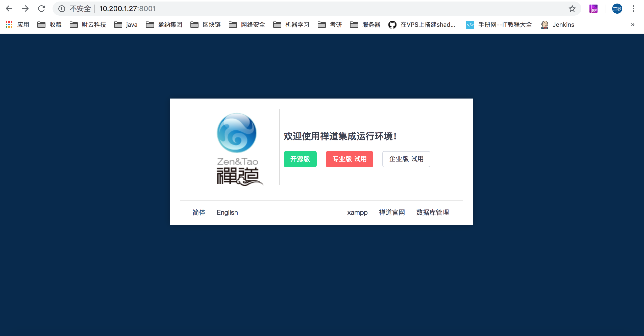Open the 机器学习 bookmarks folder
This screenshot has height=336, width=644.
(x=291, y=25)
